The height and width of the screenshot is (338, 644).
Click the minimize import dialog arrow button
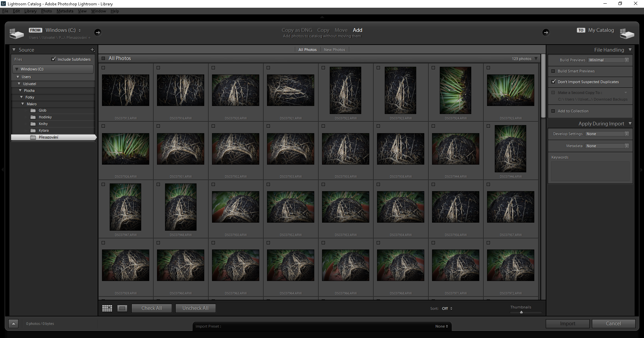point(13,324)
